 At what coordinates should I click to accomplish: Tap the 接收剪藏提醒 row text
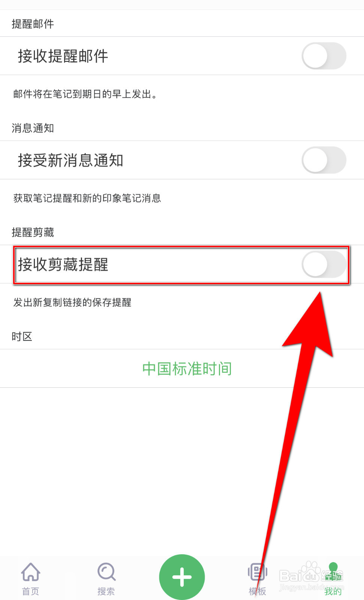pos(63,265)
